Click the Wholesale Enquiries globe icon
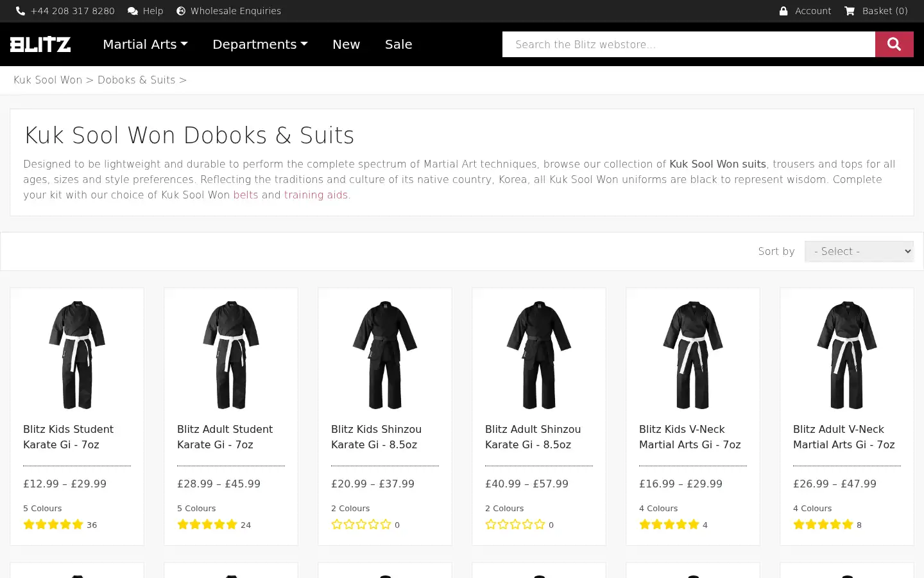924x578 pixels. point(181,11)
